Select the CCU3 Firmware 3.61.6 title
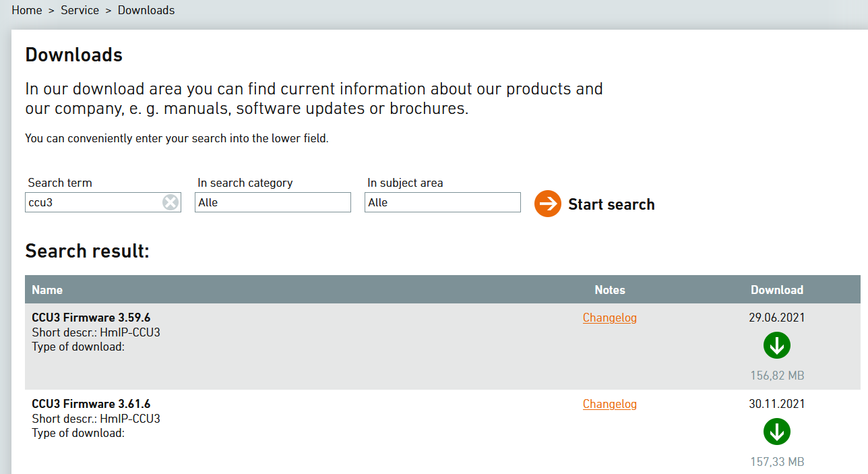Viewport: 868px width, 474px height. [91, 404]
